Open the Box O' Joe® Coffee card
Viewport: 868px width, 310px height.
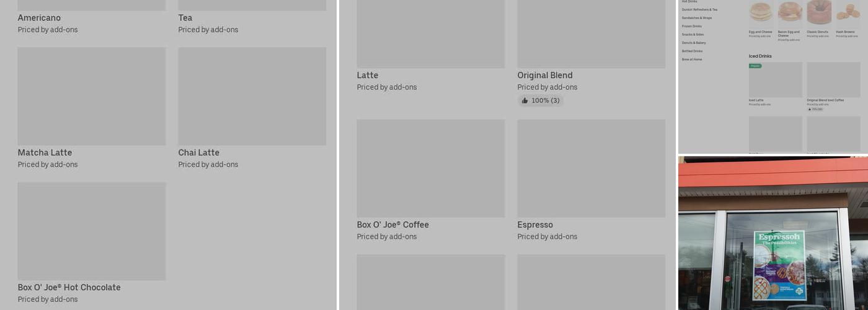click(430, 169)
